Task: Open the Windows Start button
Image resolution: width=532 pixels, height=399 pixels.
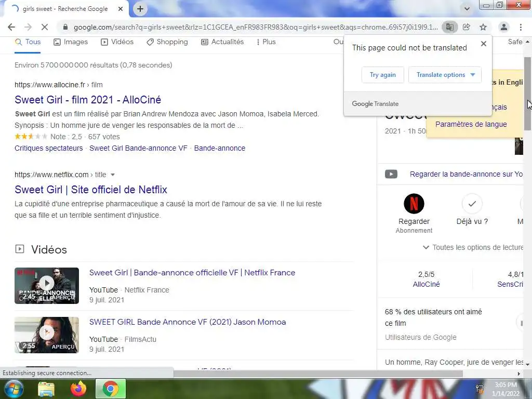Action: point(13,389)
